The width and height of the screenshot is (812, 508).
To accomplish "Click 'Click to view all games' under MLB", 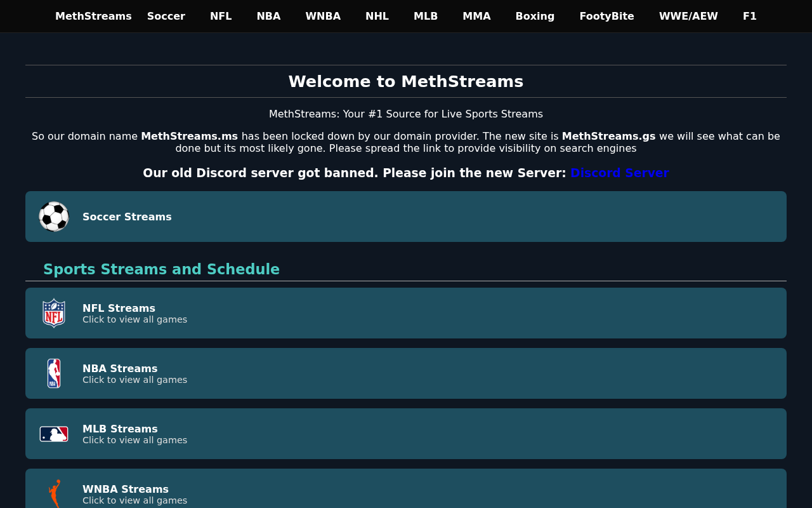I will (134, 440).
